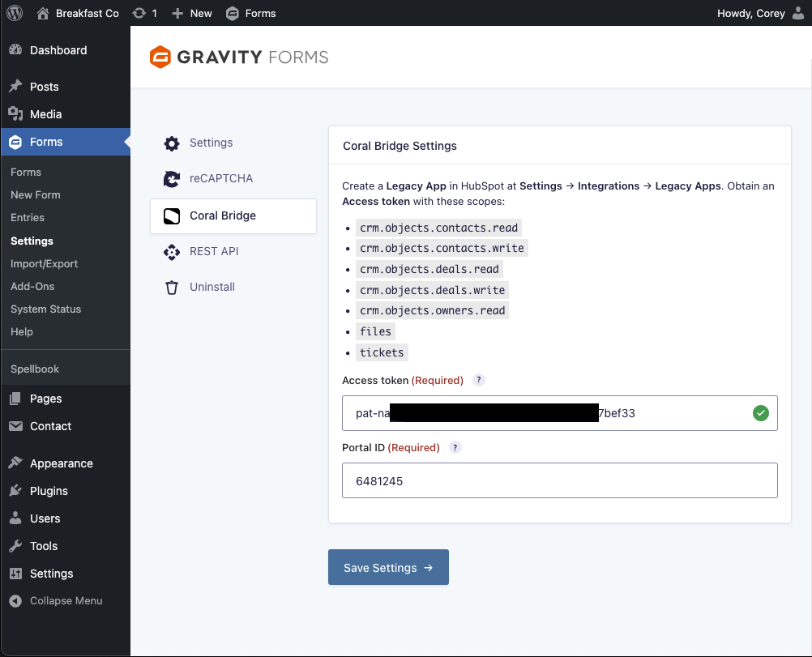This screenshot has height=657, width=812.
Task: Go to Entries under Forms submenu
Action: [28, 218]
